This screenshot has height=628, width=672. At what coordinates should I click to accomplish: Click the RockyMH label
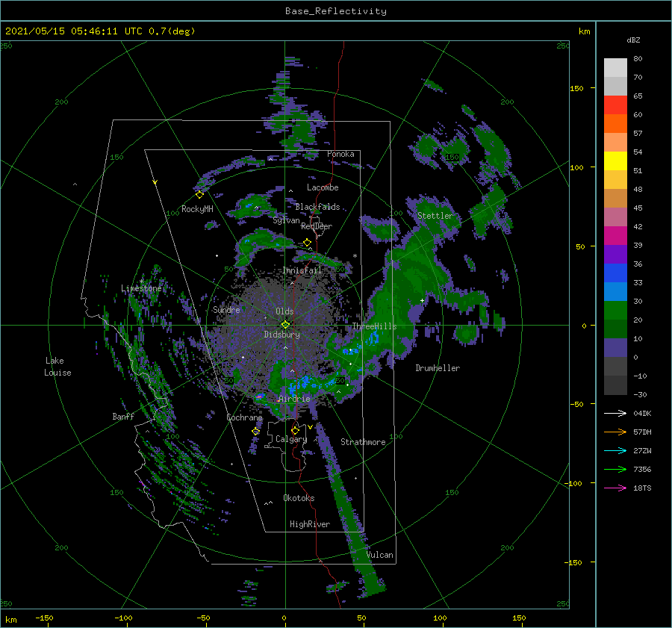[x=197, y=209]
